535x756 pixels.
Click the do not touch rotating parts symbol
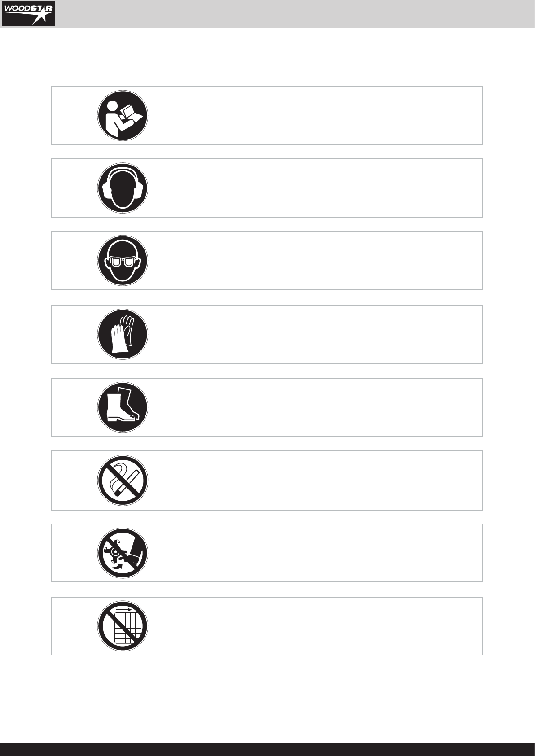(x=123, y=553)
